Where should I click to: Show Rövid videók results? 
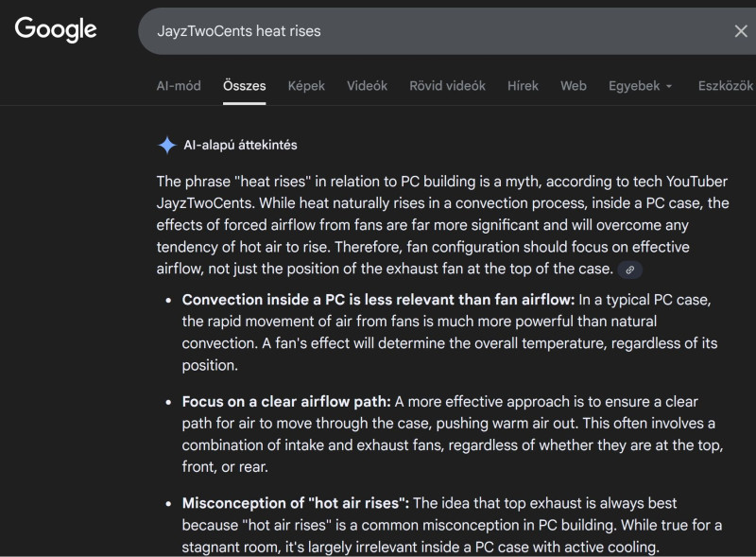click(x=447, y=85)
